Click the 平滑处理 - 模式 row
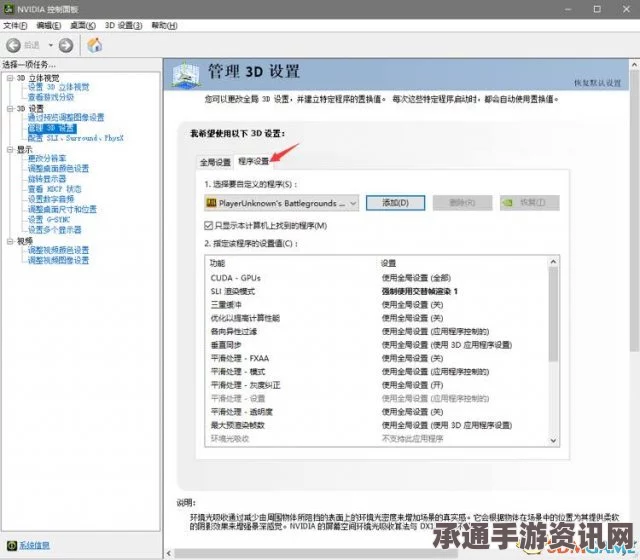640x560 pixels. (377, 372)
